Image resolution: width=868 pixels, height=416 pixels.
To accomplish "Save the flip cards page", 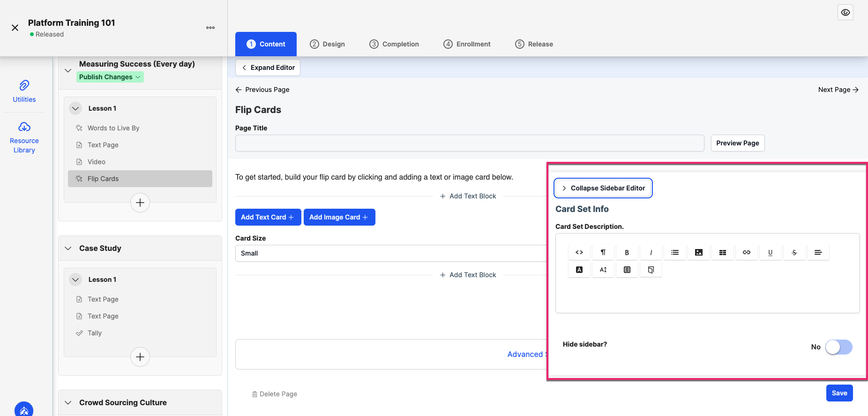I will [839, 393].
